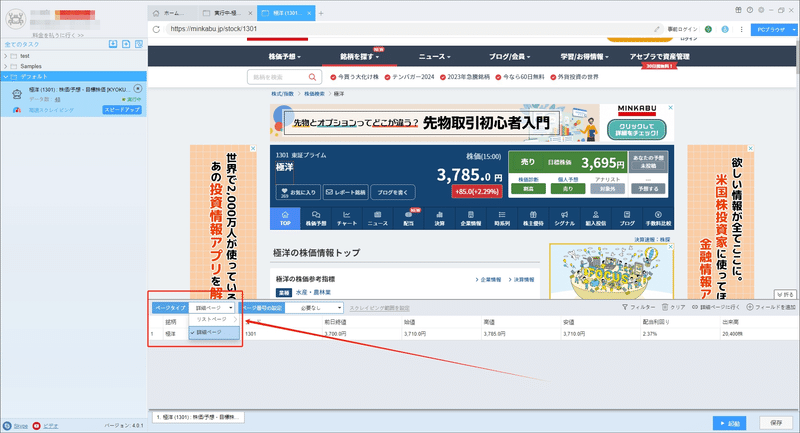
Task: Click the third sidebar header search-folder icon
Action: [139, 44]
